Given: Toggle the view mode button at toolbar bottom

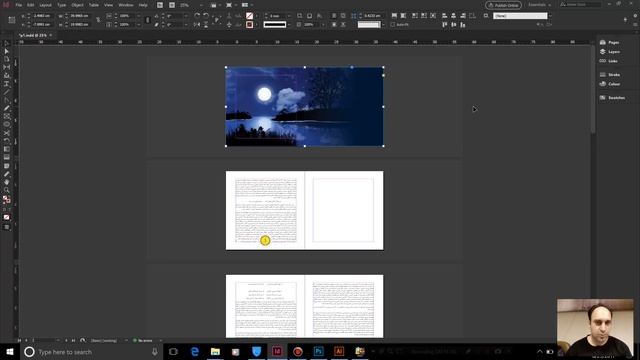Looking at the screenshot, I should (x=7, y=227).
